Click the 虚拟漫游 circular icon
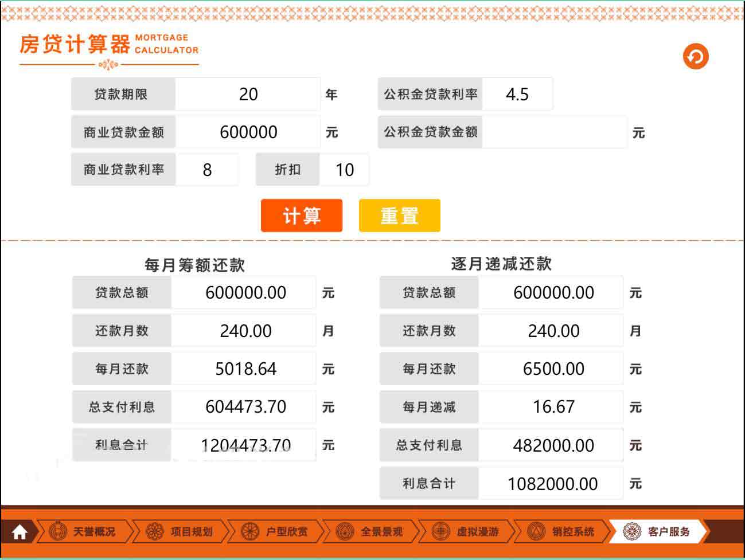Image resolution: width=745 pixels, height=560 pixels. 440,532
